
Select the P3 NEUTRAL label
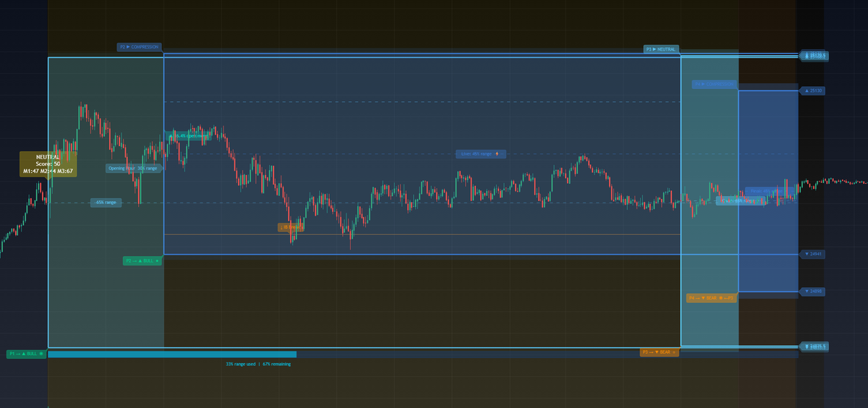[x=662, y=49]
